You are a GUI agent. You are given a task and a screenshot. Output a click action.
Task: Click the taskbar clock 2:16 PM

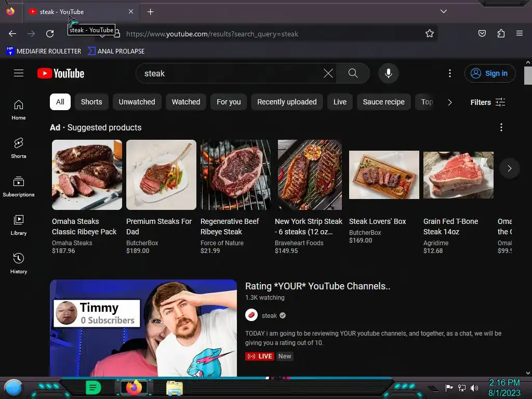504,383
